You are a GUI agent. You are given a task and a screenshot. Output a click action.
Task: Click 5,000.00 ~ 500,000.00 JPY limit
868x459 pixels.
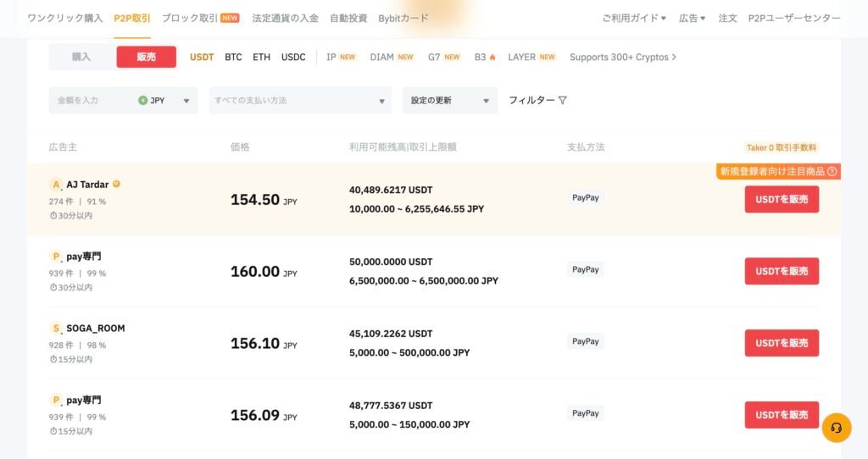click(409, 353)
